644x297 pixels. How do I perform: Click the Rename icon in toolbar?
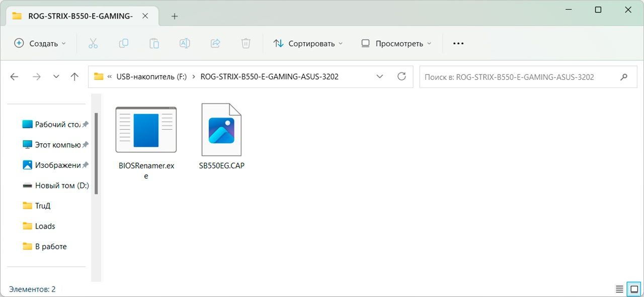tap(185, 44)
